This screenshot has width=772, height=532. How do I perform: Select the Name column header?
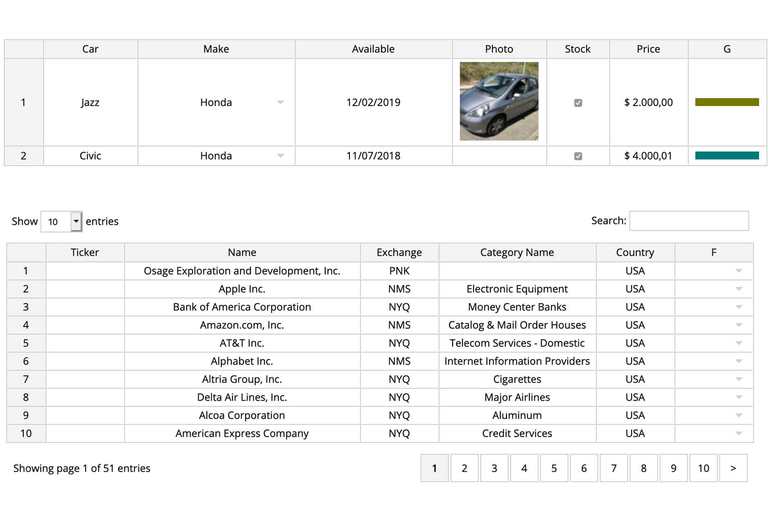pyautogui.click(x=242, y=252)
